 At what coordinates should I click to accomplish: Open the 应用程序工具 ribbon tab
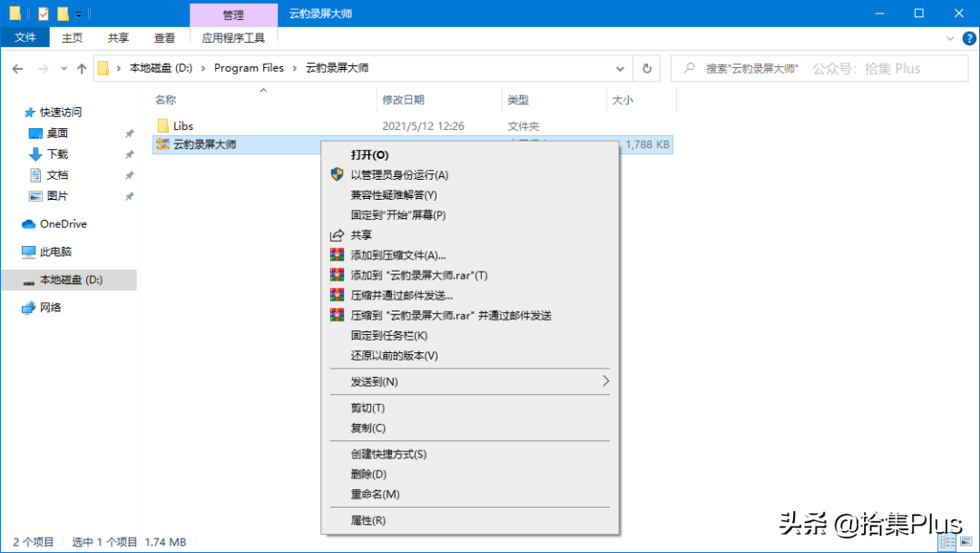coord(233,37)
